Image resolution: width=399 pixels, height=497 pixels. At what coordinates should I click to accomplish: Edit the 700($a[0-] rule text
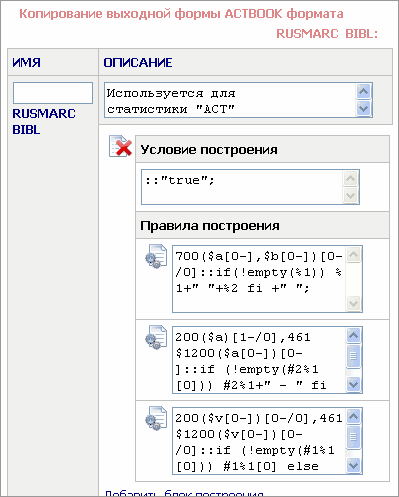pyautogui.click(x=259, y=279)
